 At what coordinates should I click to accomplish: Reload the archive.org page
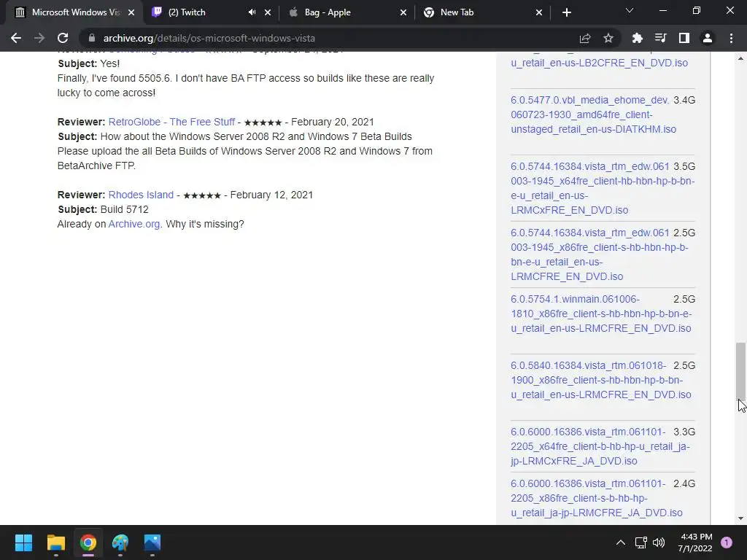(63, 38)
